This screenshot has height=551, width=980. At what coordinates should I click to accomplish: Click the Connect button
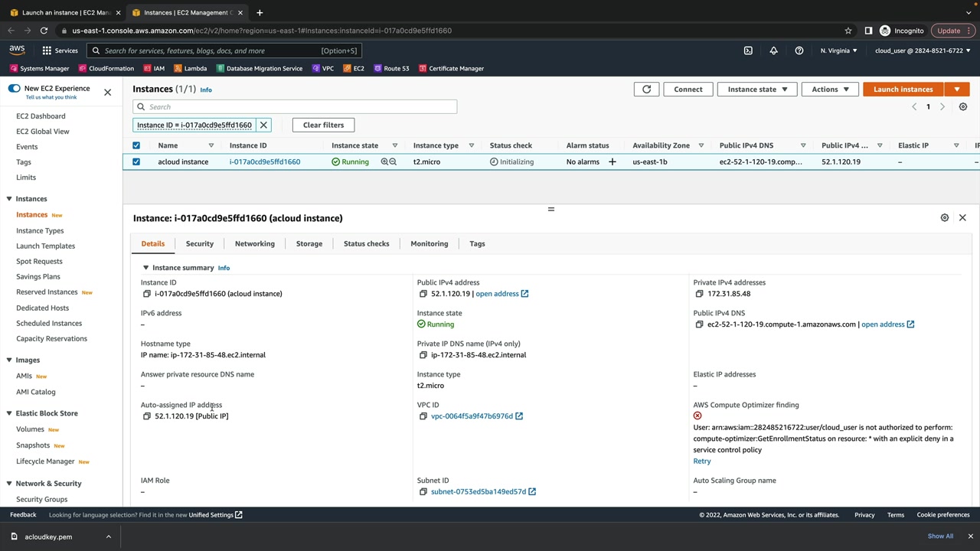click(688, 90)
